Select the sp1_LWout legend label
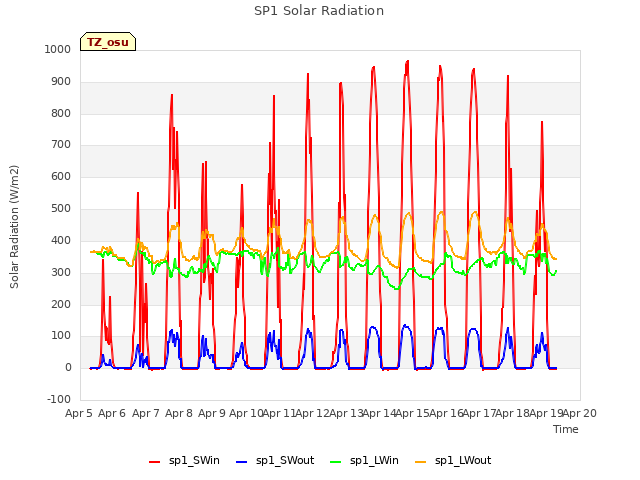 pos(463,460)
